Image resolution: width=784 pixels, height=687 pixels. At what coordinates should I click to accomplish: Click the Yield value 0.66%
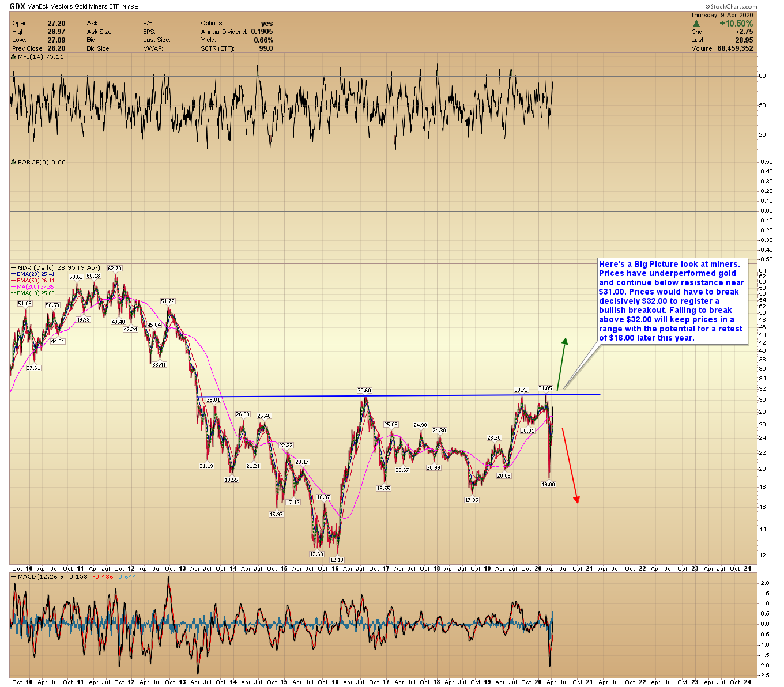point(263,40)
